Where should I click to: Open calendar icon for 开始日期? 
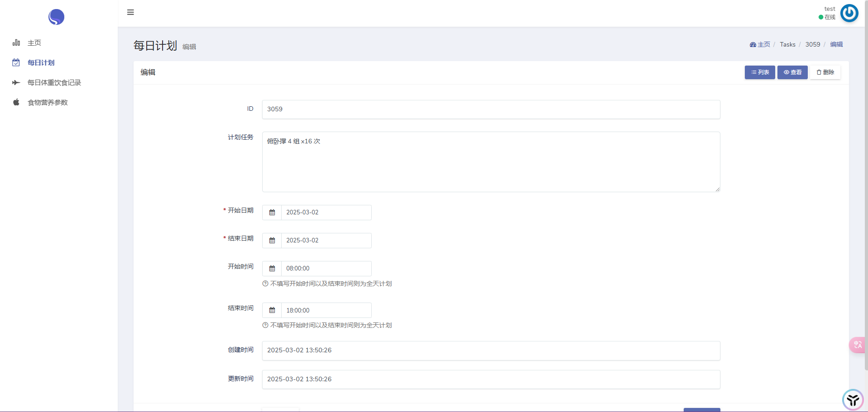[x=272, y=213]
